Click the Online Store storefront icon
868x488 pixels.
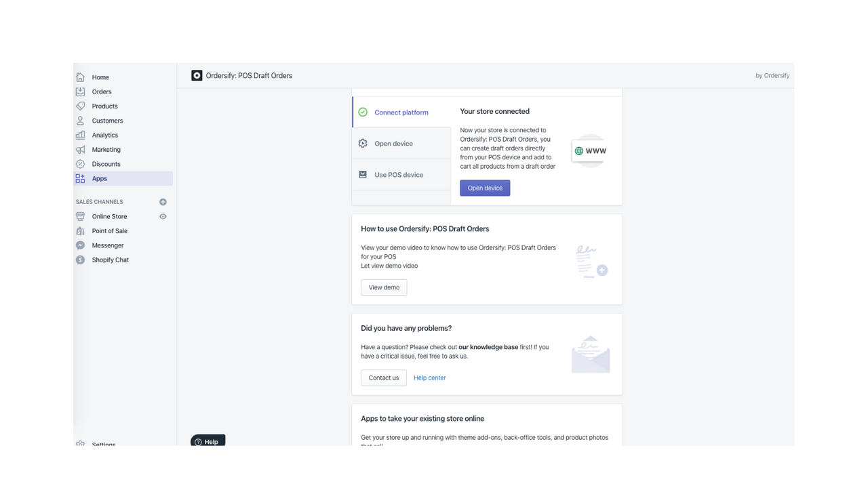click(80, 216)
